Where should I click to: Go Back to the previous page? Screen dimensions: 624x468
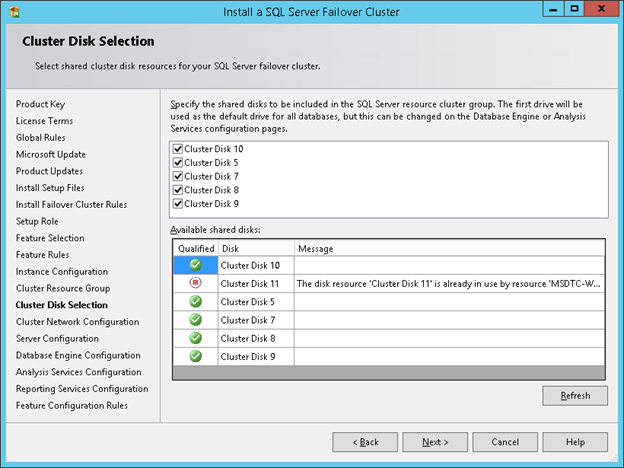363,442
